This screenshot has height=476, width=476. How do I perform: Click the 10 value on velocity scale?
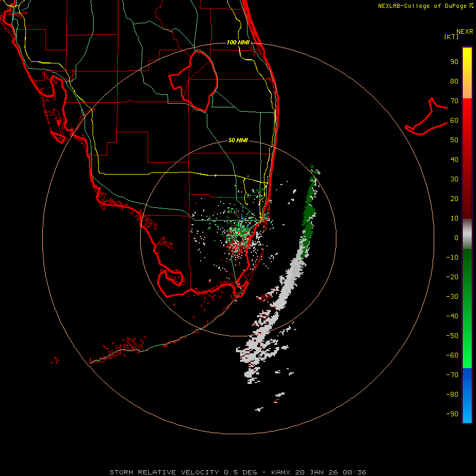click(x=454, y=218)
